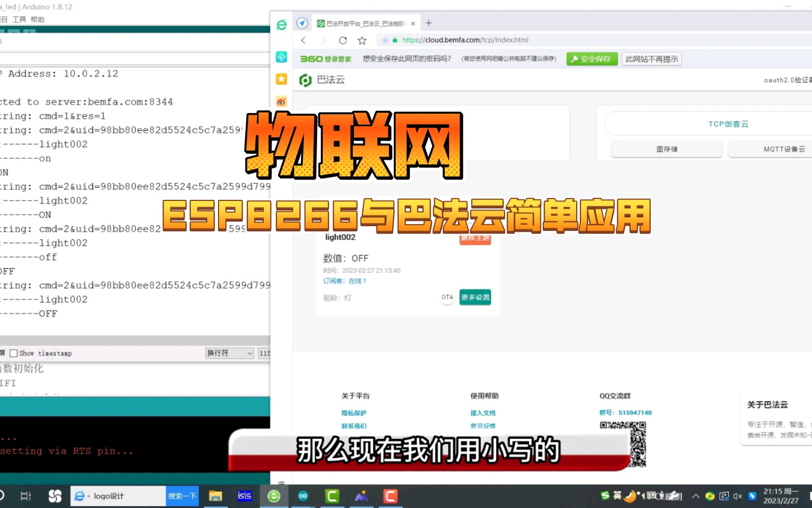812x508 pixels.
Task: Click the 英 input language indicator
Action: click(617, 495)
